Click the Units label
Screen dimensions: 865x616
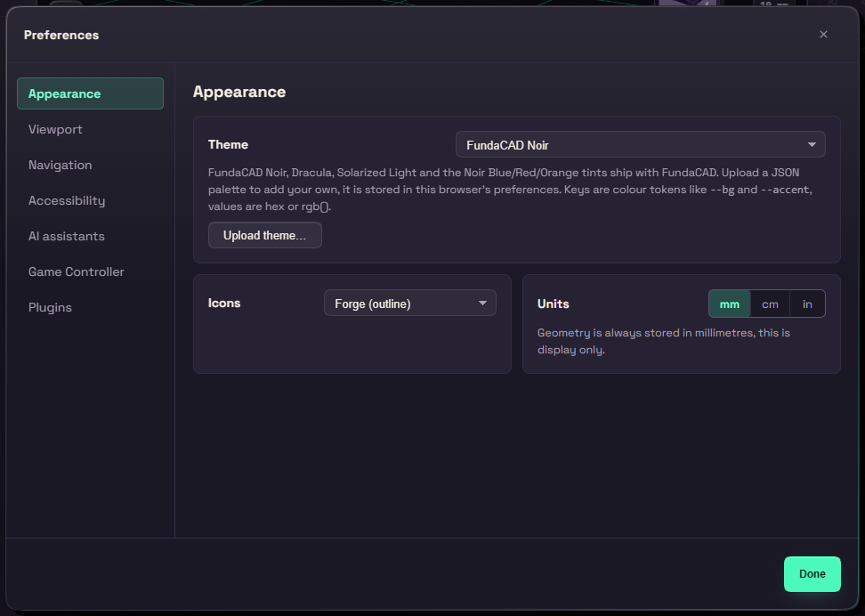(x=553, y=304)
